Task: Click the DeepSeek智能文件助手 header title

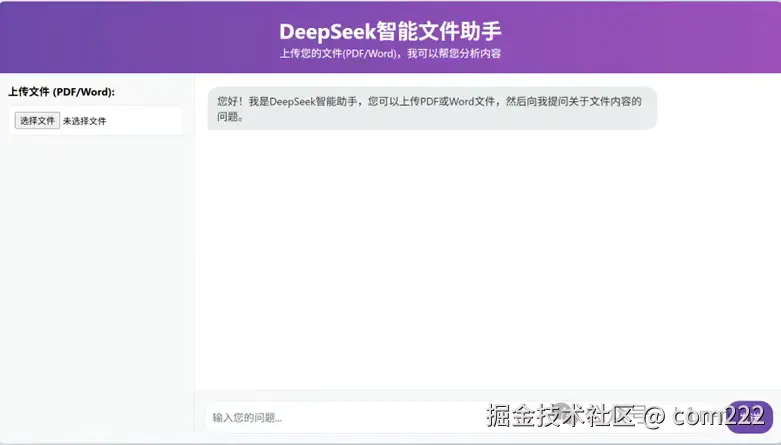Action: [x=390, y=32]
